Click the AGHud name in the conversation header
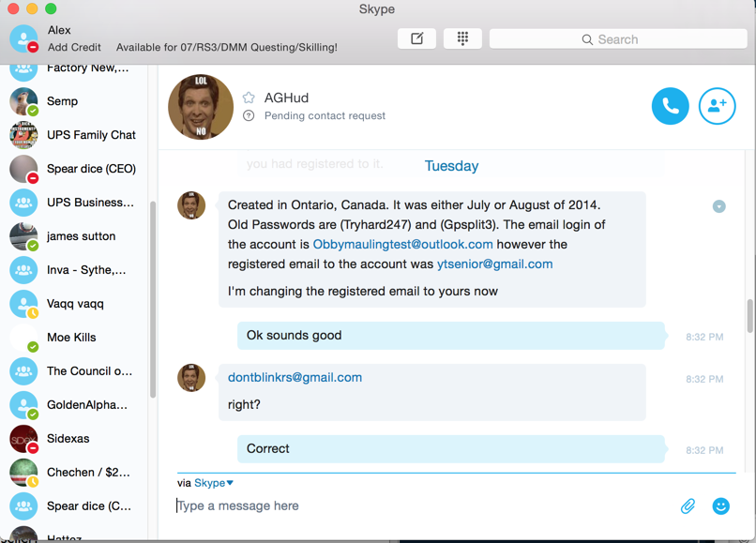The image size is (756, 543). 286,98
